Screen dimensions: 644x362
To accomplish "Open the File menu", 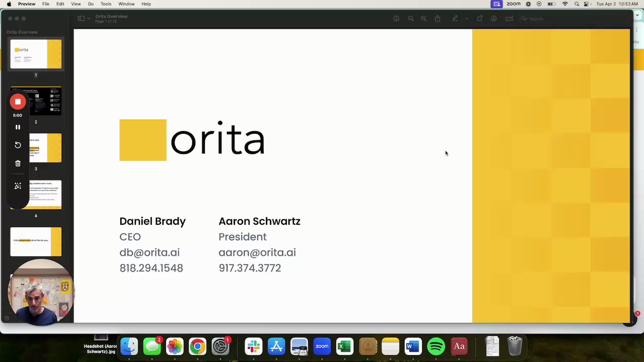I will point(46,4).
